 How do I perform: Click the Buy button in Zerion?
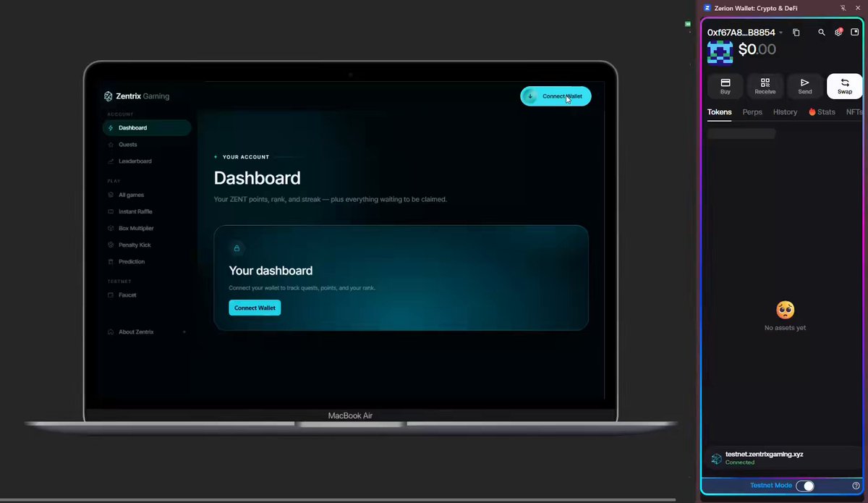[726, 86]
